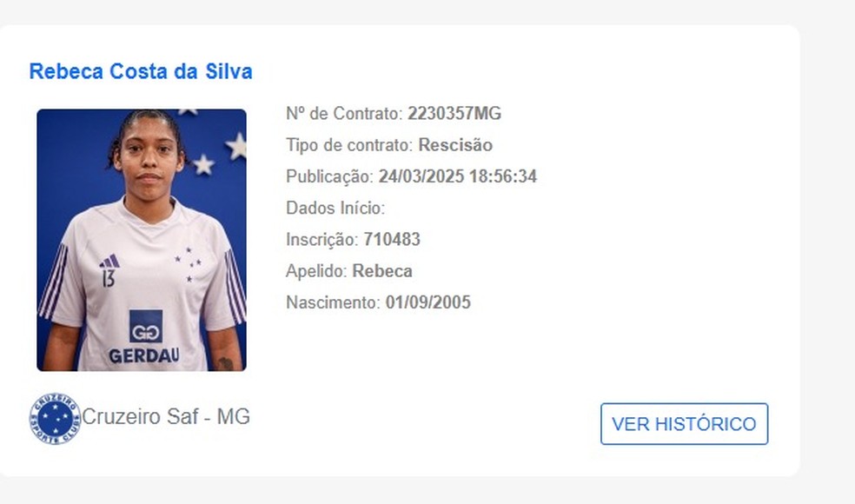
Task: Click the Cruzeiro Saf - MG club name
Action: coord(166,417)
